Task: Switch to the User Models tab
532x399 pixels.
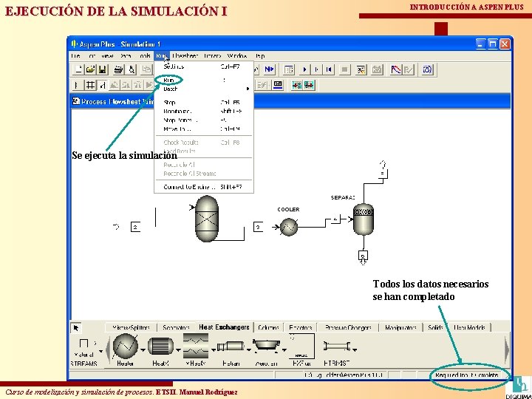Action: click(x=469, y=328)
